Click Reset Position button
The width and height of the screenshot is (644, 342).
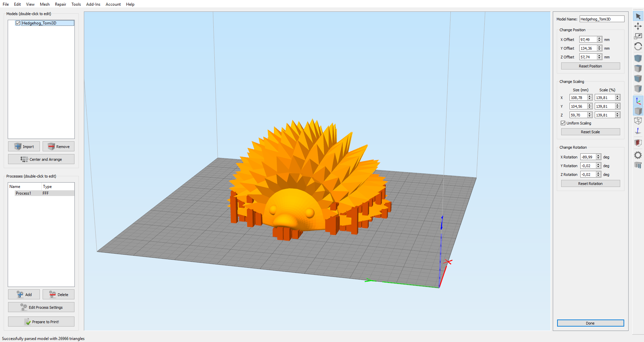coord(590,66)
